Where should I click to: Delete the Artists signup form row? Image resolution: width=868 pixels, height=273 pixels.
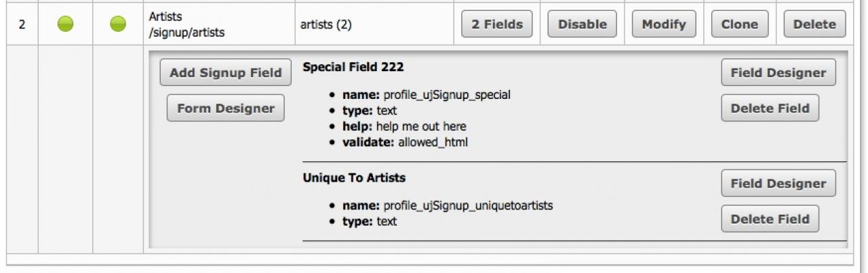[814, 24]
